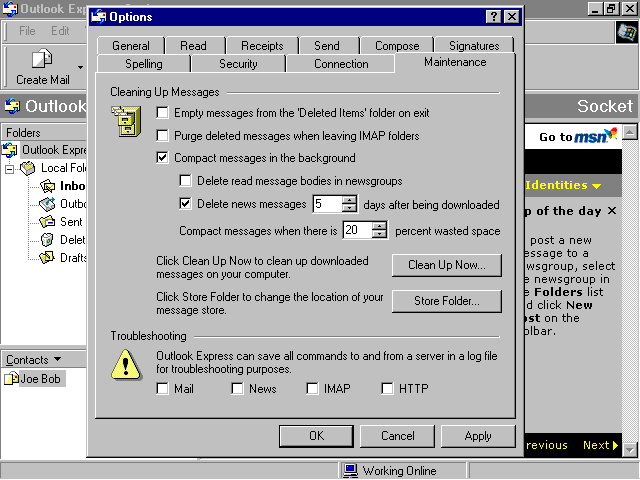Switch to the Receipts tab
This screenshot has height=480, width=640.
point(262,46)
